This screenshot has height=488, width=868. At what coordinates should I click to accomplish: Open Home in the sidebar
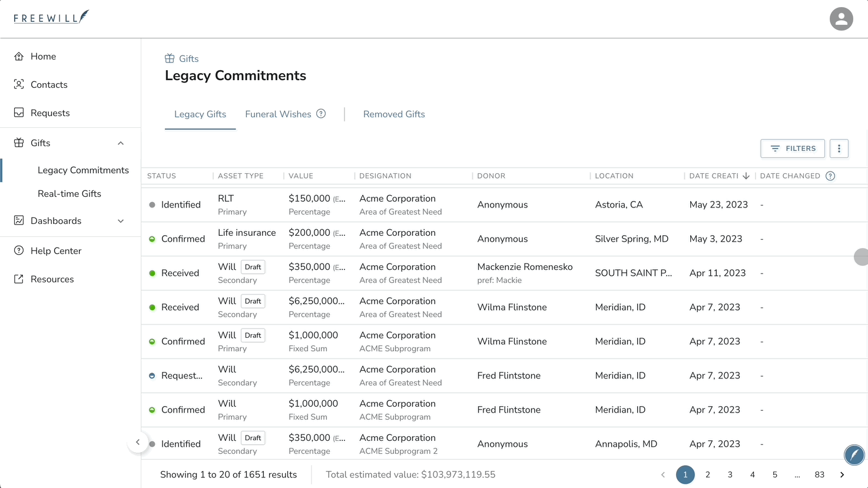pos(43,57)
